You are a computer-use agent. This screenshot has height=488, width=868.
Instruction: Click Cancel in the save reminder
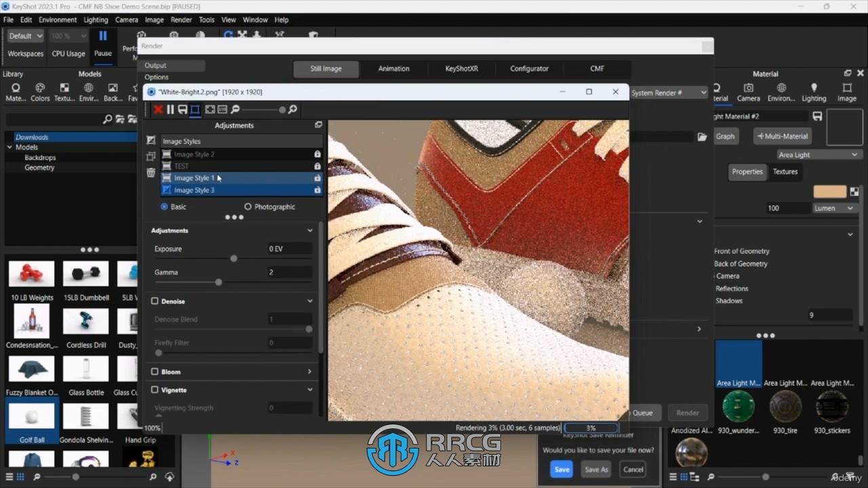coord(633,470)
